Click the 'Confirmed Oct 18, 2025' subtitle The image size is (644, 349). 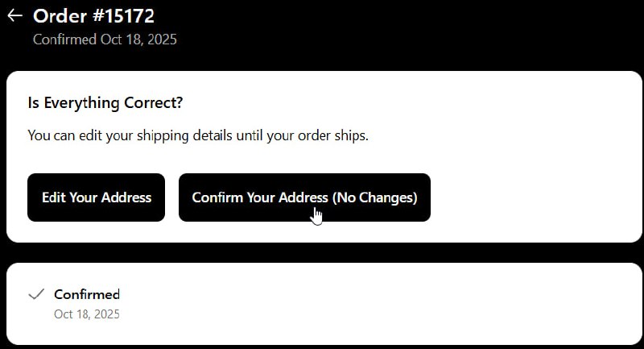click(x=105, y=39)
